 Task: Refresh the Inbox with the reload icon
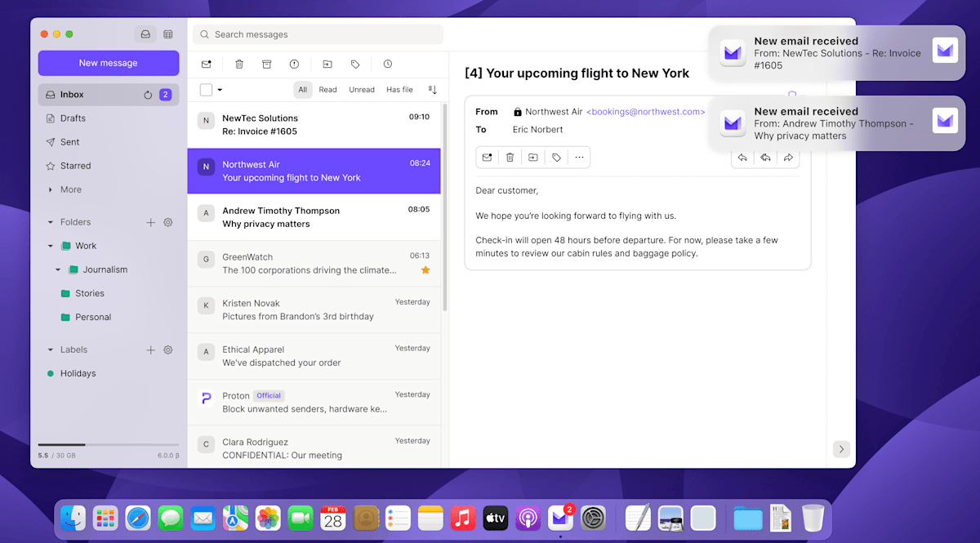(x=148, y=95)
